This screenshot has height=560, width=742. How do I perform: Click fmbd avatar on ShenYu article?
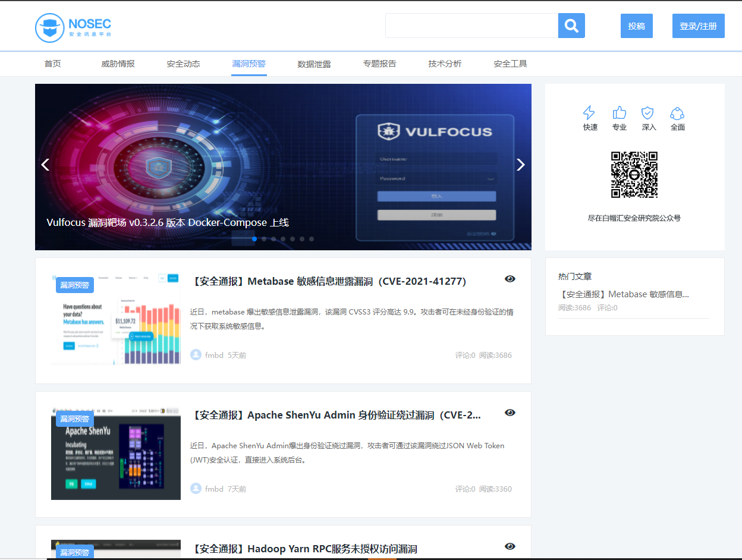[x=196, y=489]
